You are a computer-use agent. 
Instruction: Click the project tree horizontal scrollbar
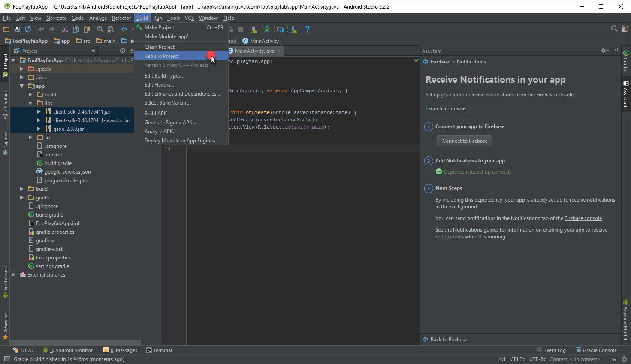(75, 343)
